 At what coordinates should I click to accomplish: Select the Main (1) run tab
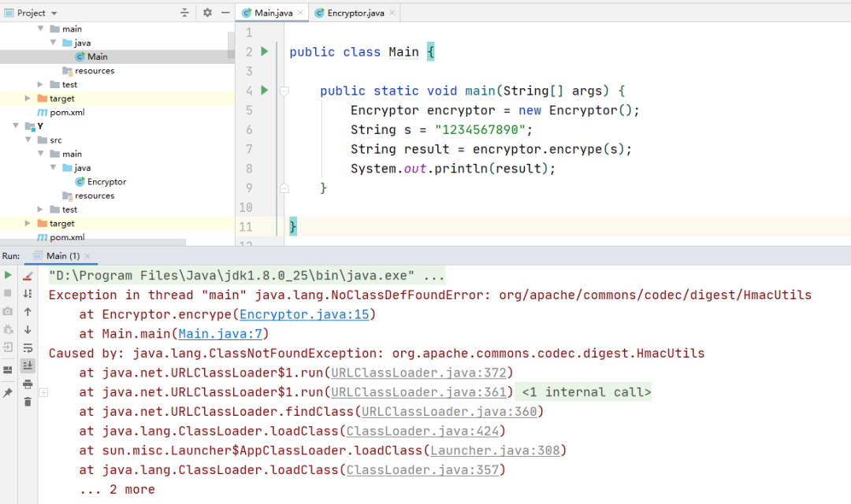[x=61, y=256]
